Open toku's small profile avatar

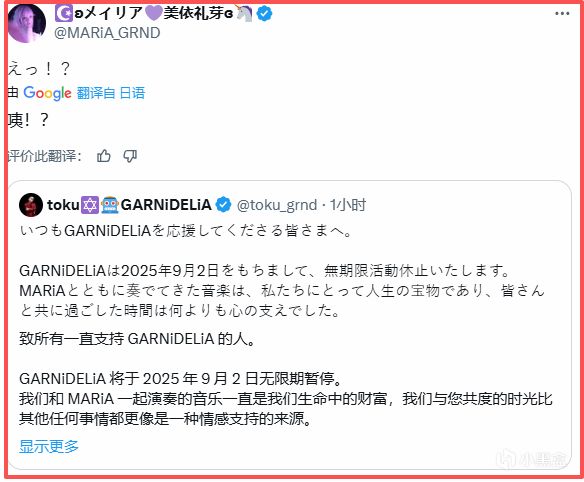(x=31, y=204)
